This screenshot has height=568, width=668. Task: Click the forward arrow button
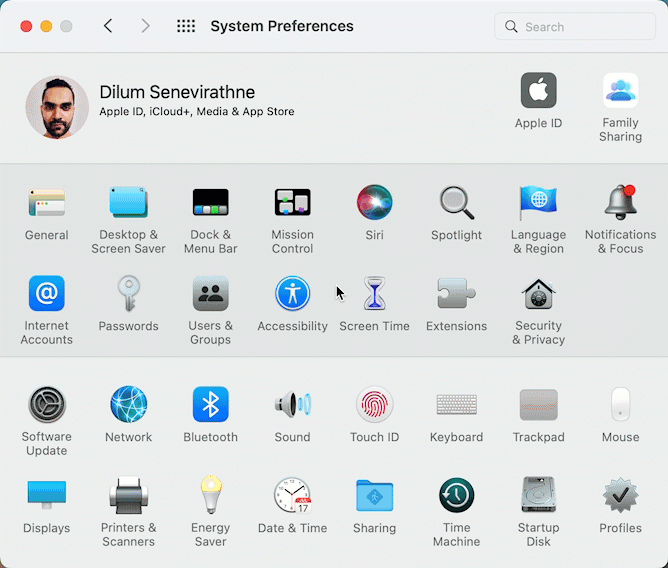click(145, 26)
